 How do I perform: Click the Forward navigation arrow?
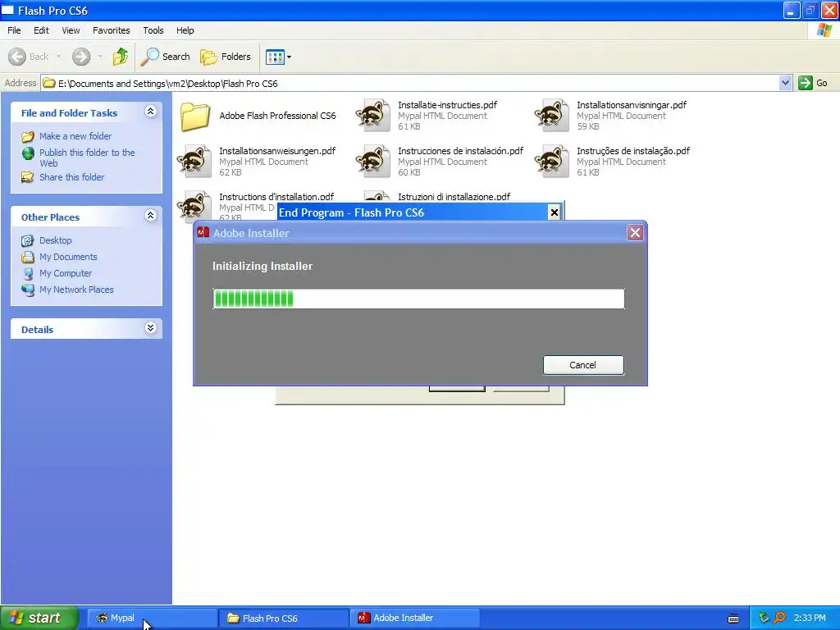[x=81, y=57]
